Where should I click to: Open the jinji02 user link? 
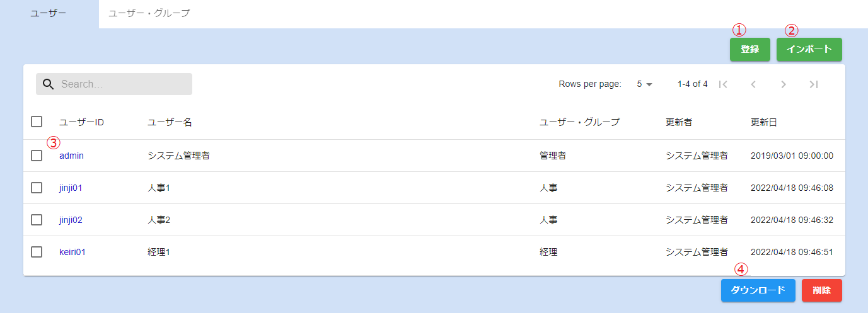tap(71, 220)
